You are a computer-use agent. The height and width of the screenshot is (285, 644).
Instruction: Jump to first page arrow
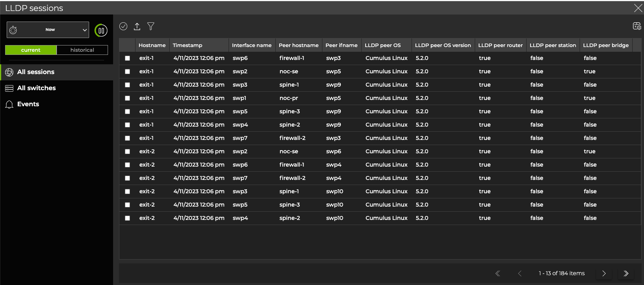[x=498, y=274]
